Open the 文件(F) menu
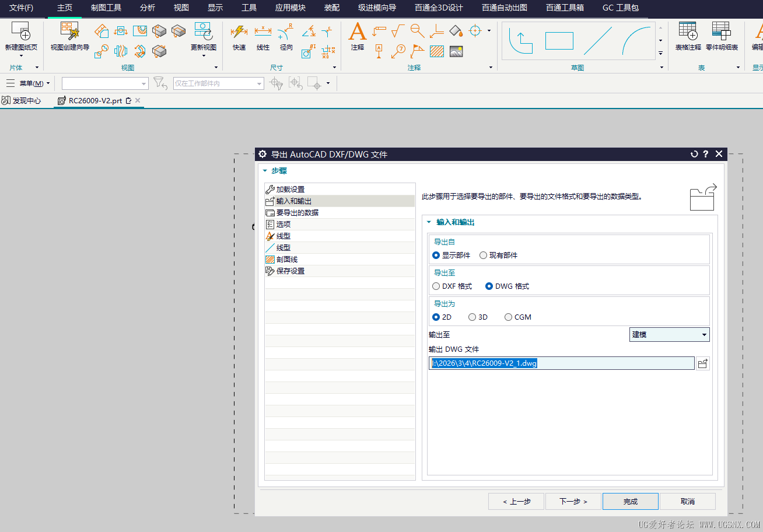The image size is (763, 532). 21,8
